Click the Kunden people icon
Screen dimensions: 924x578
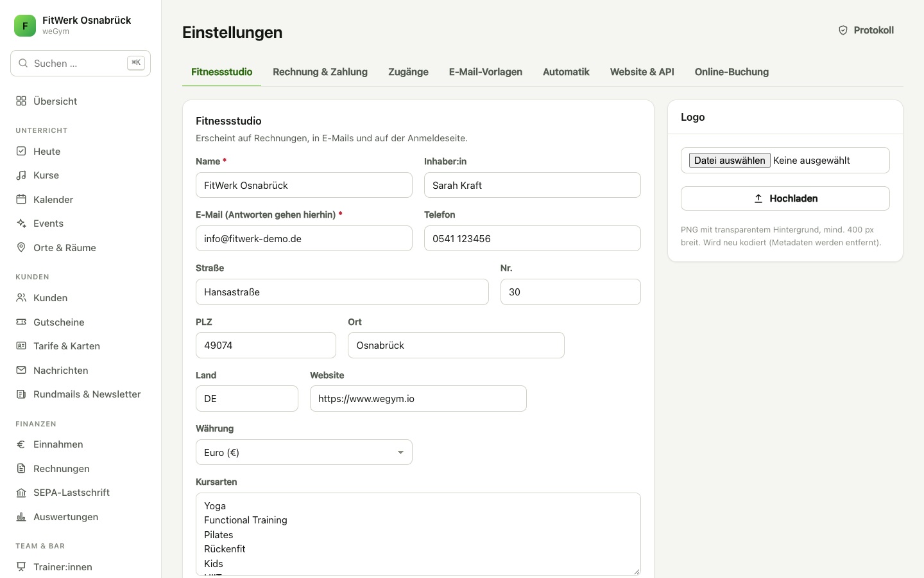point(21,297)
